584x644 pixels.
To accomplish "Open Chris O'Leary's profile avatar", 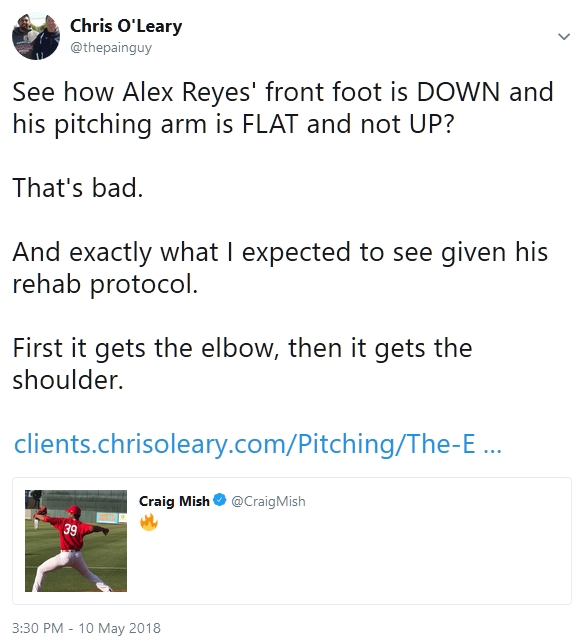I will tap(36, 36).
